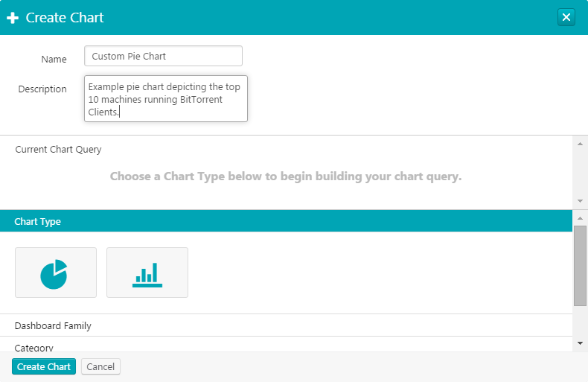Cancel chart creation
The image size is (588, 382).
coord(100,366)
